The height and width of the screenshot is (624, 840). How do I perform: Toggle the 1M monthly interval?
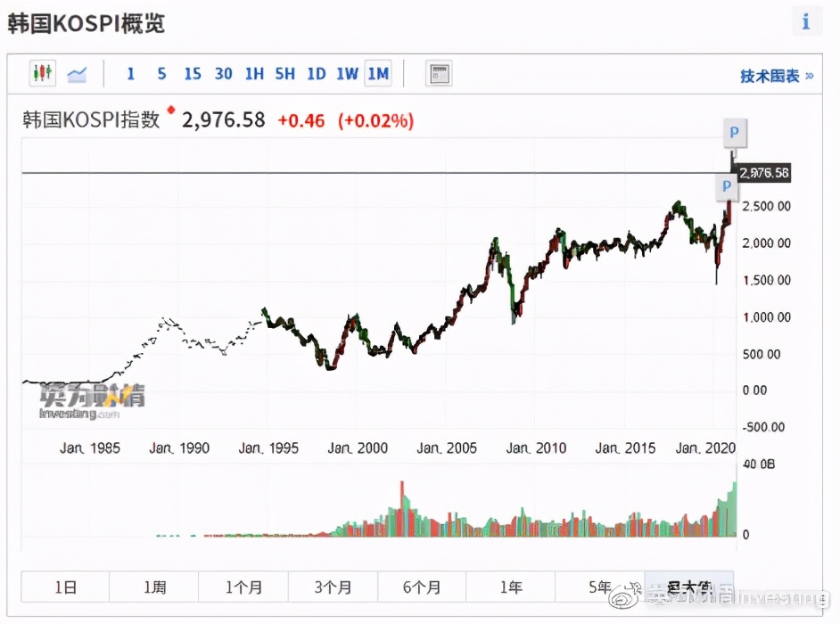click(378, 74)
